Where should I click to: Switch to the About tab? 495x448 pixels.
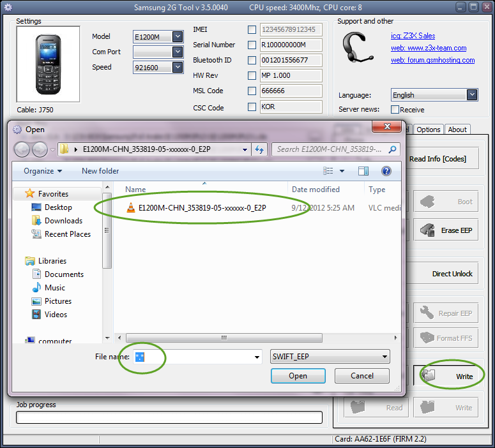click(x=457, y=130)
